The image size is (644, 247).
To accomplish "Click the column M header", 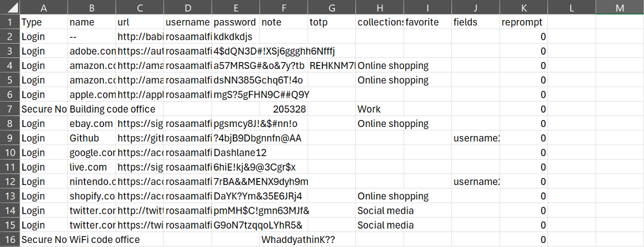I will (x=619, y=7).
